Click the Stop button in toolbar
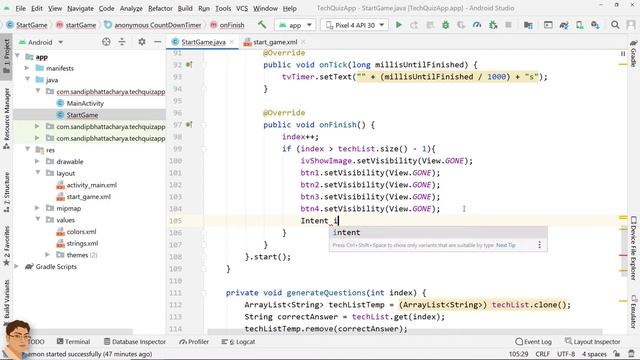This screenshot has height=360, width=640. click(508, 25)
